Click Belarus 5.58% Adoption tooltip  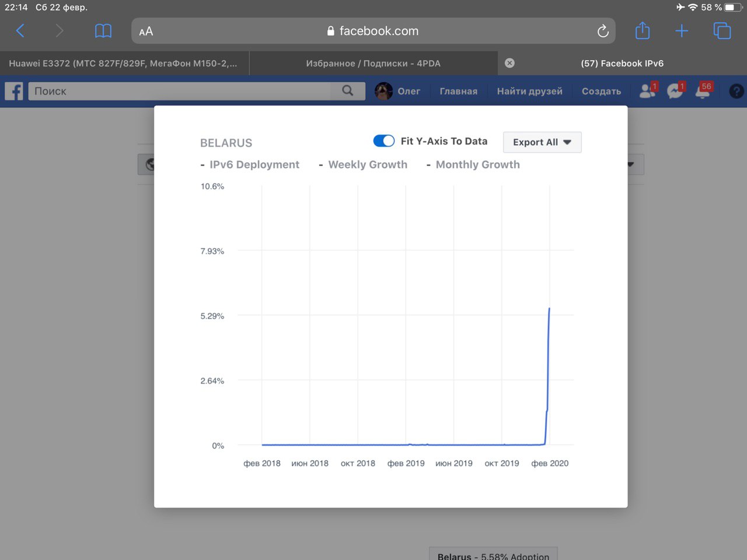point(494,554)
